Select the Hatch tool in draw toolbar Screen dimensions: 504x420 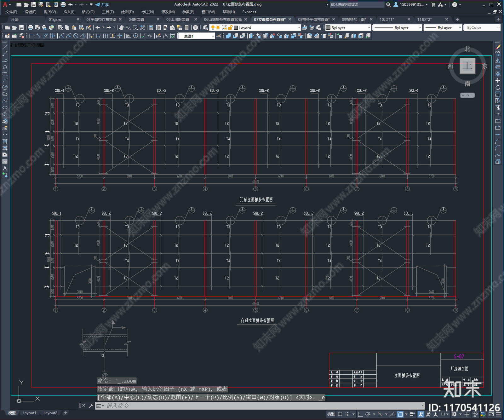coord(5,141)
